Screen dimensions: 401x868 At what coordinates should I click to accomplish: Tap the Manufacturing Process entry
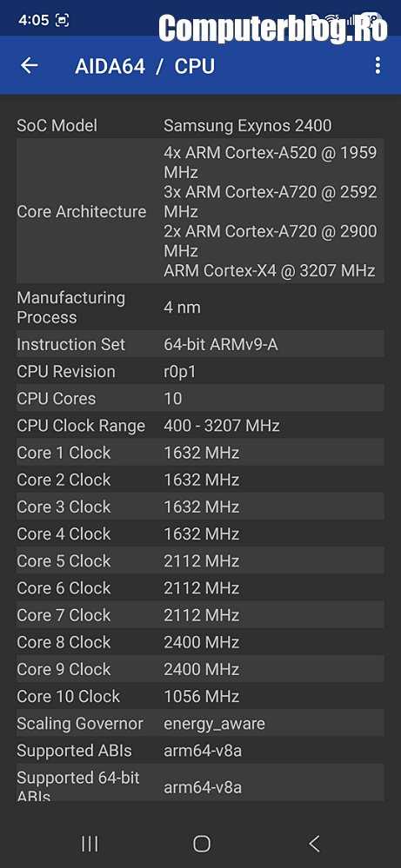[x=200, y=308]
